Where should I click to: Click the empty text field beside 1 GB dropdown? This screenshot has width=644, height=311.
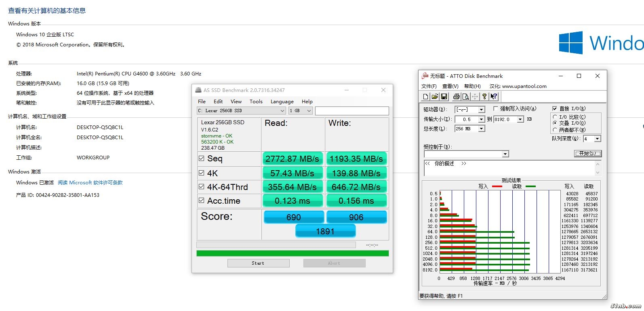[352, 111]
